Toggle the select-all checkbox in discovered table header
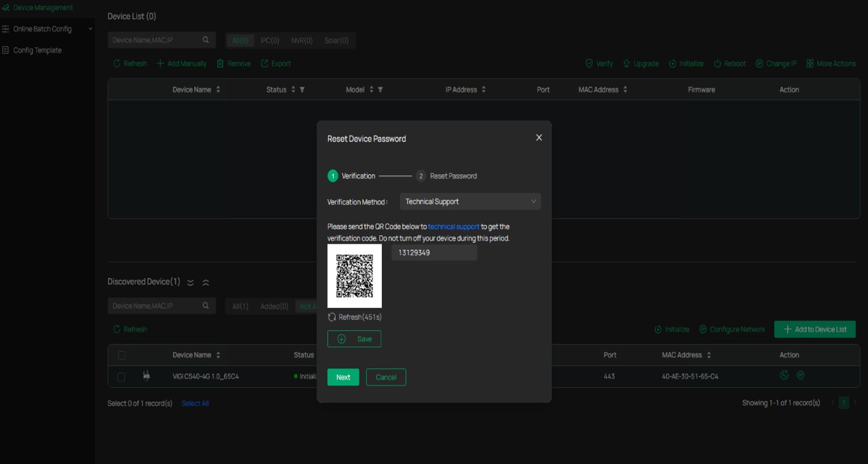Image resolution: width=868 pixels, height=464 pixels. pos(121,355)
